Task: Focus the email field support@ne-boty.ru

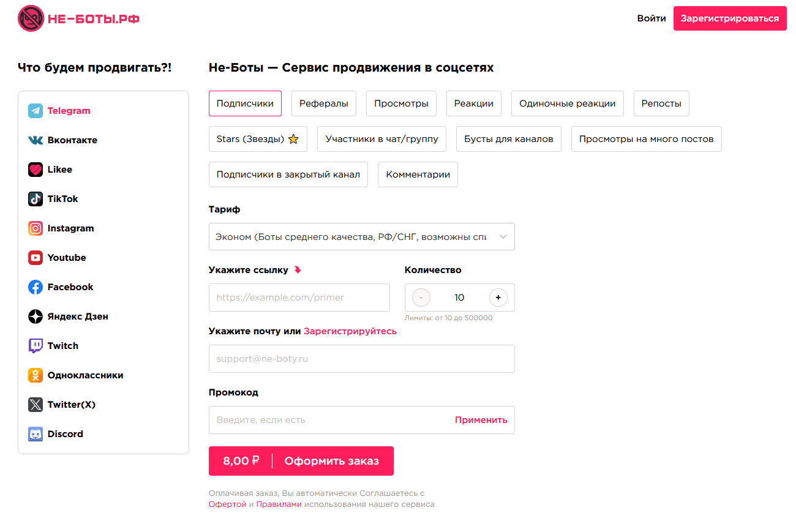Action: 362,359
